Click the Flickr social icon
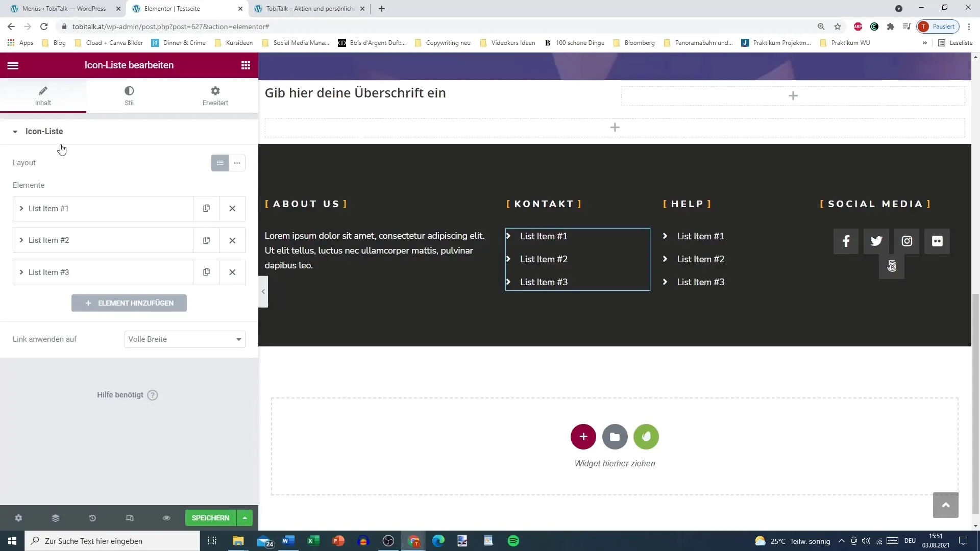Image resolution: width=980 pixels, height=551 pixels. pos(937,241)
